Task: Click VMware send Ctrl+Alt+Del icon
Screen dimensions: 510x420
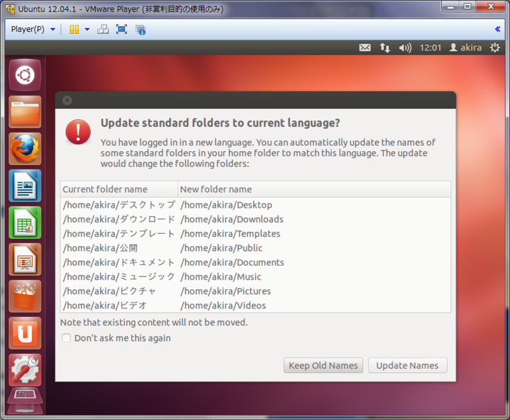Action: pos(103,29)
